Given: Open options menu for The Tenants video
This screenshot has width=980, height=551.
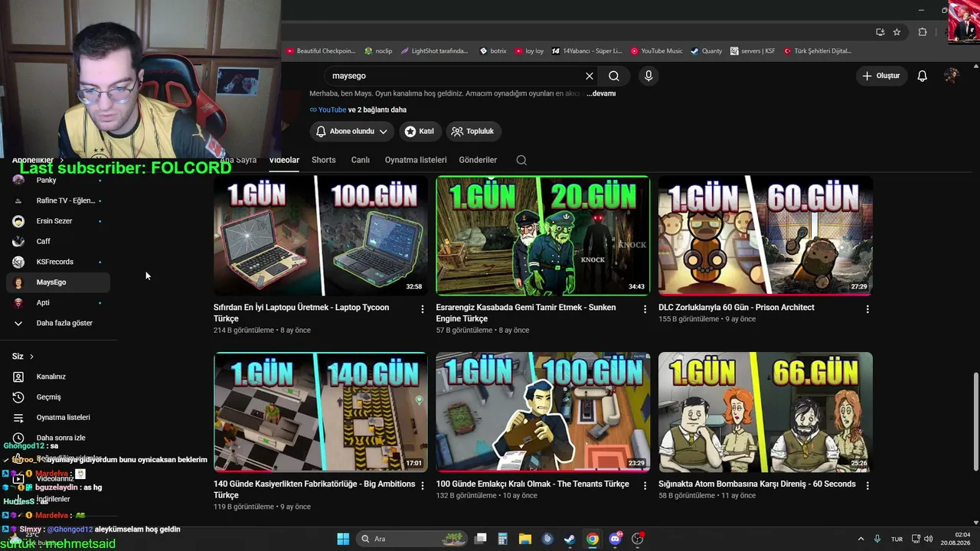Looking at the screenshot, I should coord(645,485).
